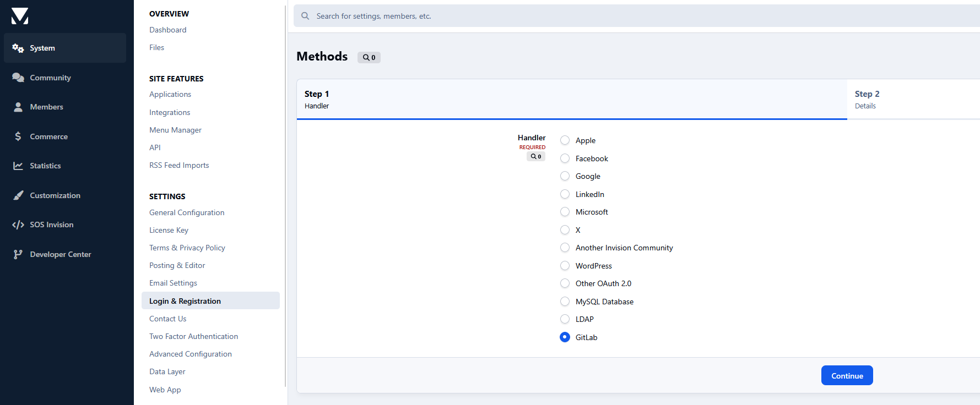Viewport: 980px width, 405px height.
Task: Click the search badge next to Methods heading
Action: pyautogui.click(x=369, y=57)
